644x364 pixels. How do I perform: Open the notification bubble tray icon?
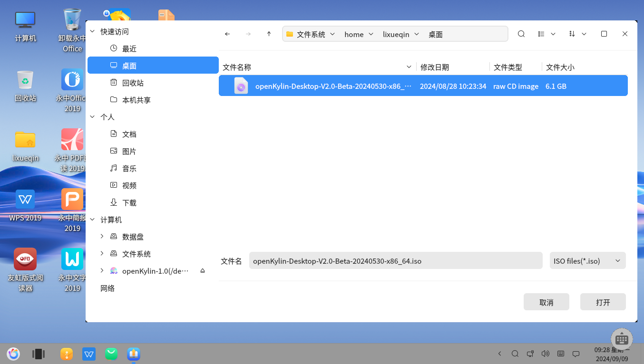coord(576,354)
